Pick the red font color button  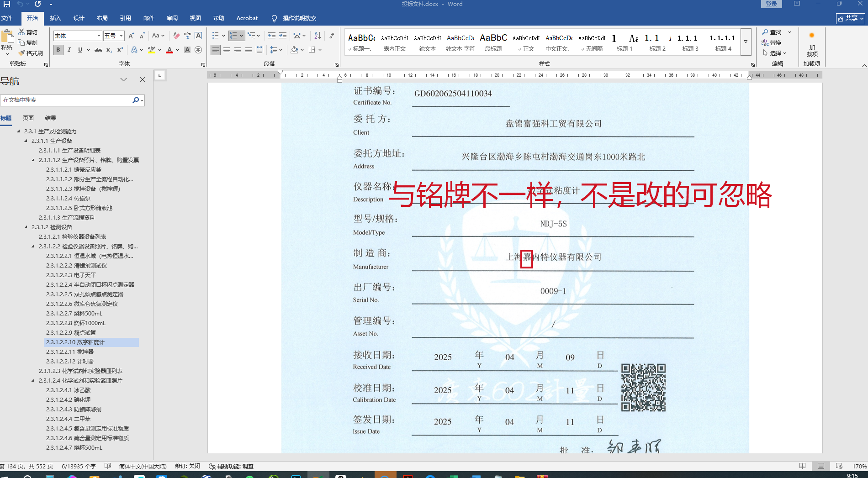[x=169, y=50]
